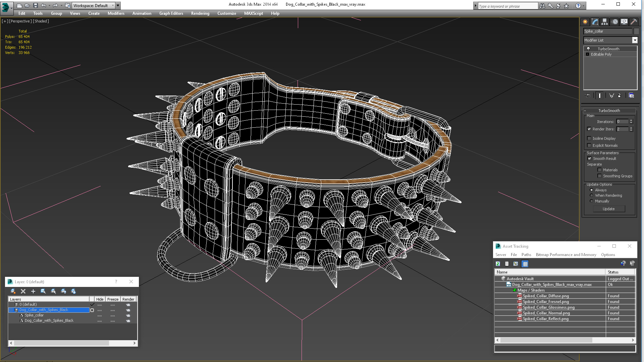Open the Utilities hammer panel tab

pos(634,22)
